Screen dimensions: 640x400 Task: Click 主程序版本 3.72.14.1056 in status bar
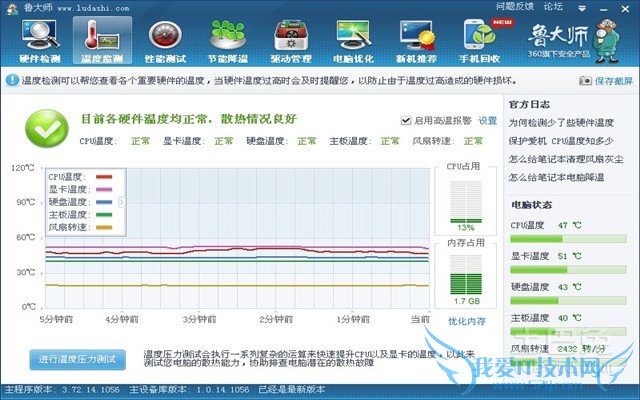[x=62, y=390]
